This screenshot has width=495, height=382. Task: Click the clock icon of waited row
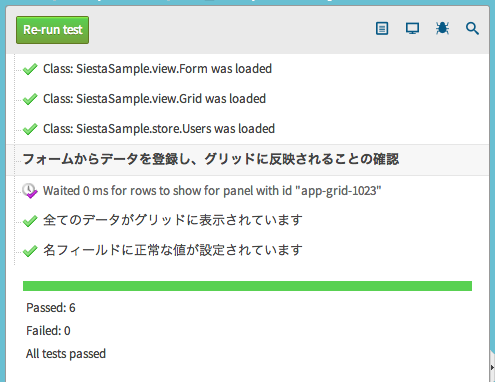pos(30,191)
